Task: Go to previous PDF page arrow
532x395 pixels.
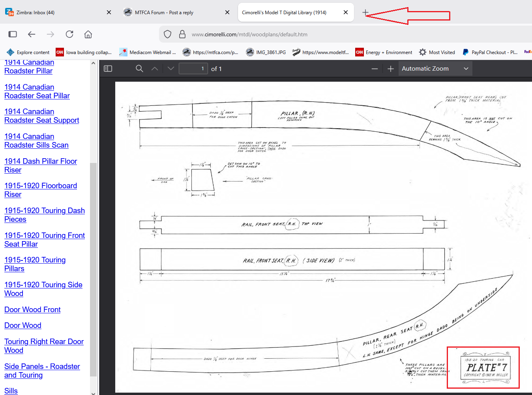Action: [x=155, y=69]
